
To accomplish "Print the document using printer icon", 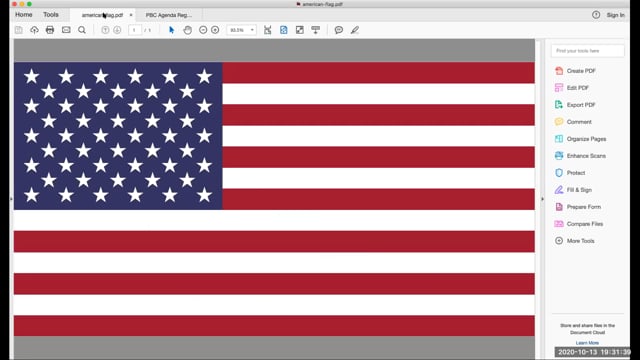I will pos(50,30).
